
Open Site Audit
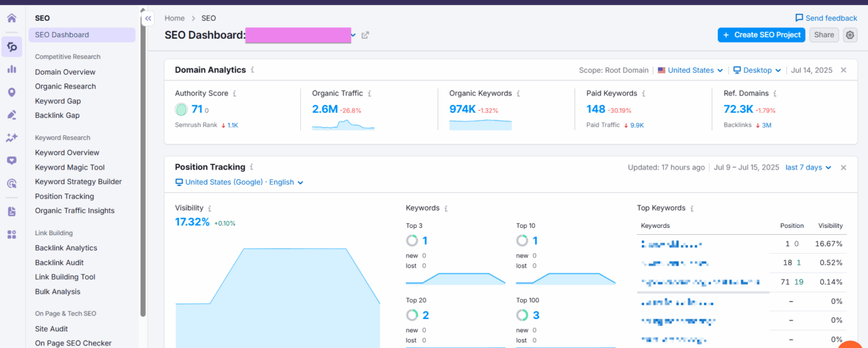pyautogui.click(x=51, y=329)
